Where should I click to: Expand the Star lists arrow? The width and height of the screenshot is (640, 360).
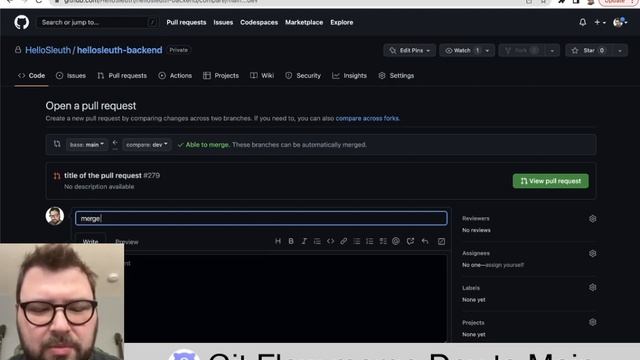pyautogui.click(x=620, y=51)
